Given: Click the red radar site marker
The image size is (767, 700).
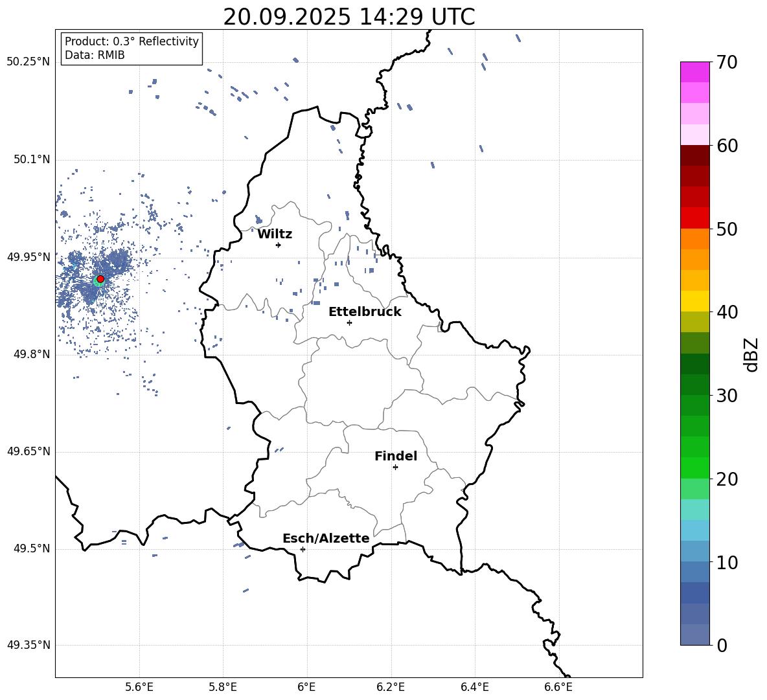Looking at the screenshot, I should pyautogui.click(x=100, y=279).
